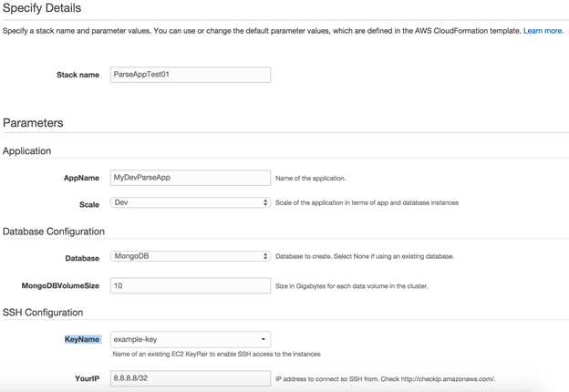The width and height of the screenshot is (569, 392).
Task: Click the AppName label
Action: point(81,179)
